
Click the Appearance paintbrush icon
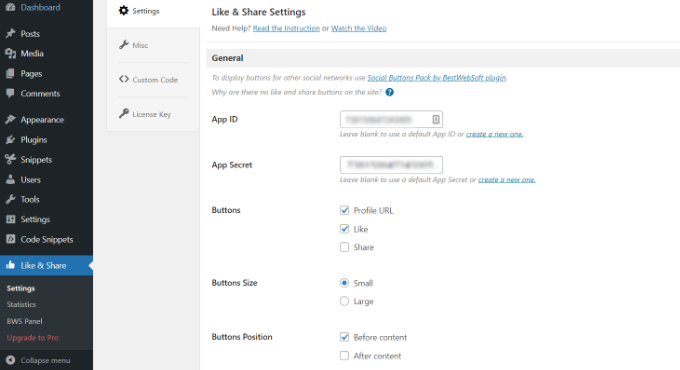[10, 119]
